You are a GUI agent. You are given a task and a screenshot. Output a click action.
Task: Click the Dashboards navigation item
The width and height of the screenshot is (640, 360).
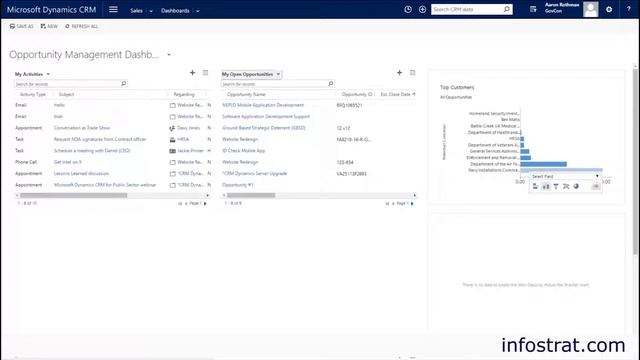pos(175,11)
